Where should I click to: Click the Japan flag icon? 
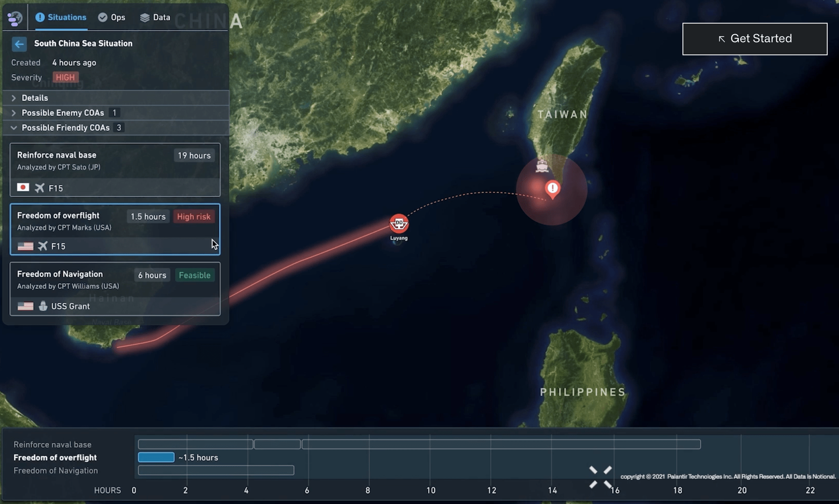tap(23, 187)
